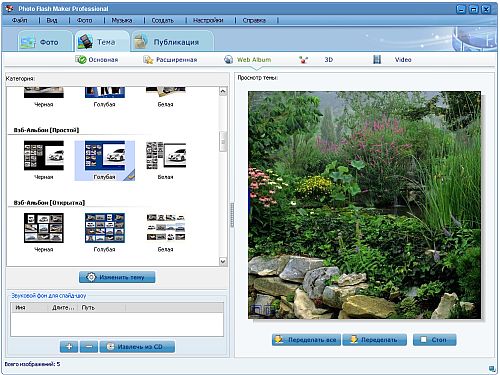
Task: Open the Справка menu
Action: tap(254, 20)
